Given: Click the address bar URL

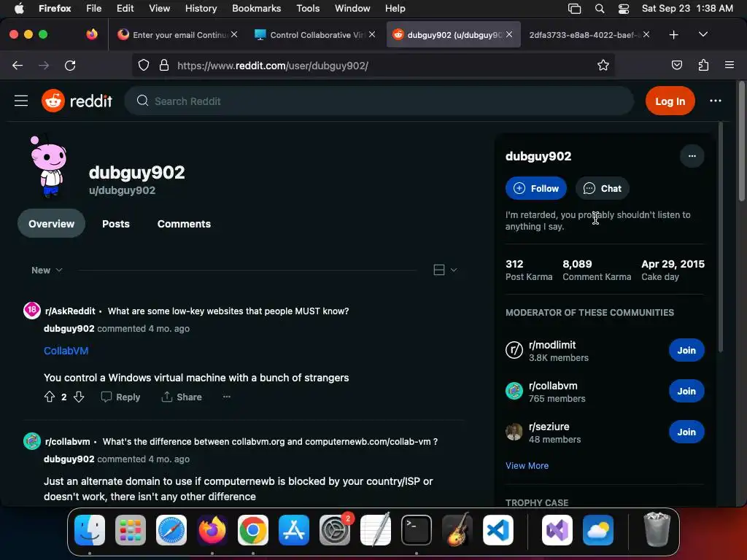Looking at the screenshot, I should [x=273, y=66].
